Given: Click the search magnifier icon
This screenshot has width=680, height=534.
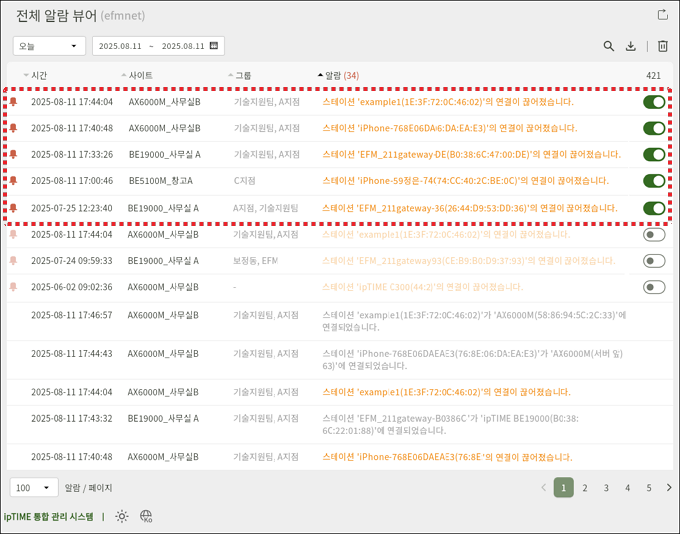Looking at the screenshot, I should click(609, 46).
